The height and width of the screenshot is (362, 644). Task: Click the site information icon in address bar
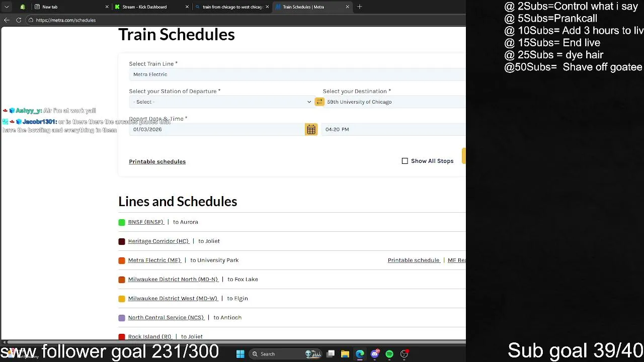coord(31,20)
